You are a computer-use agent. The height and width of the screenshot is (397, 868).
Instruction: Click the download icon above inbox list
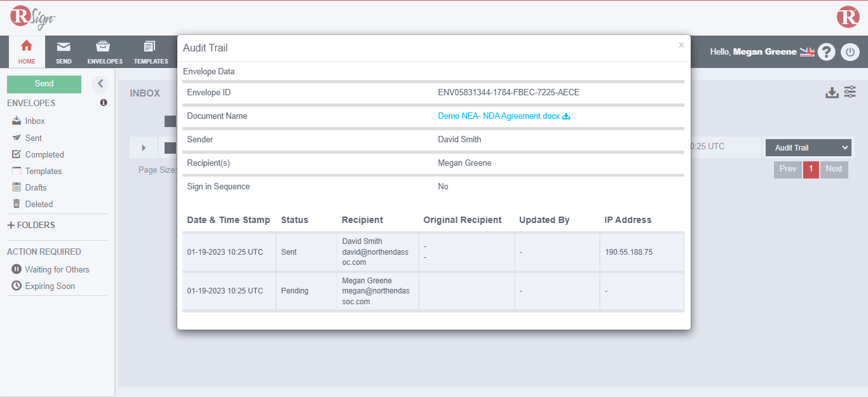(832, 93)
